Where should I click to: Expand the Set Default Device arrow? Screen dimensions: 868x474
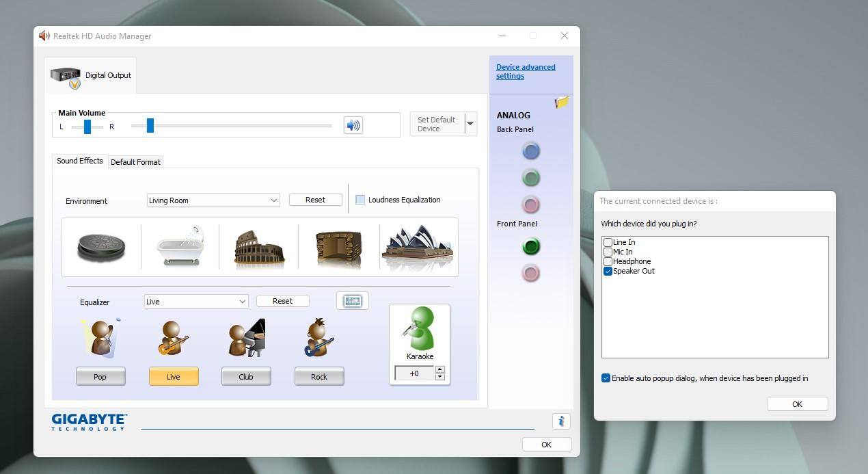[470, 124]
